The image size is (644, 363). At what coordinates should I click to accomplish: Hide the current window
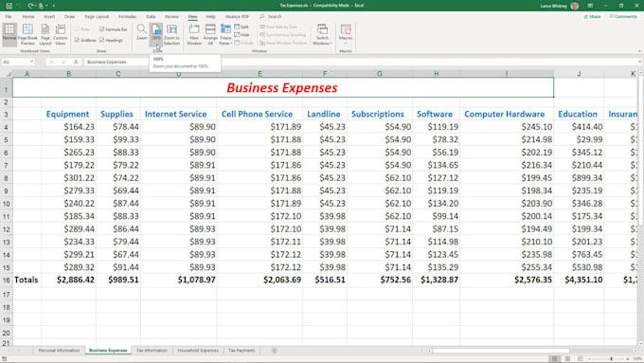[x=241, y=34]
